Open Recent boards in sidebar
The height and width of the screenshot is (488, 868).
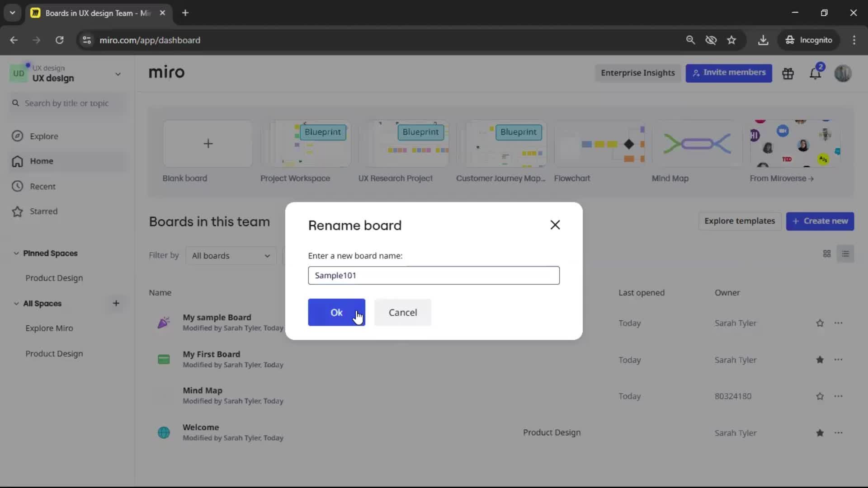click(x=42, y=186)
